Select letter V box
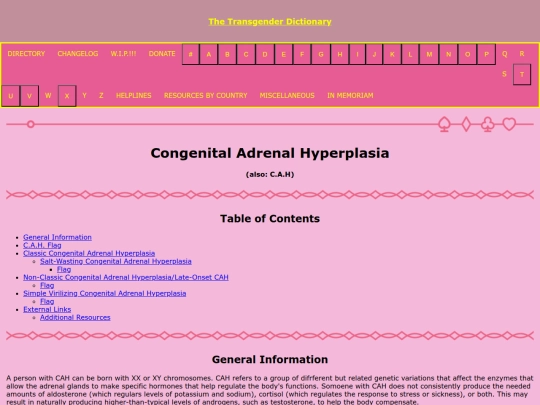The image size is (540, 405). 29,96
